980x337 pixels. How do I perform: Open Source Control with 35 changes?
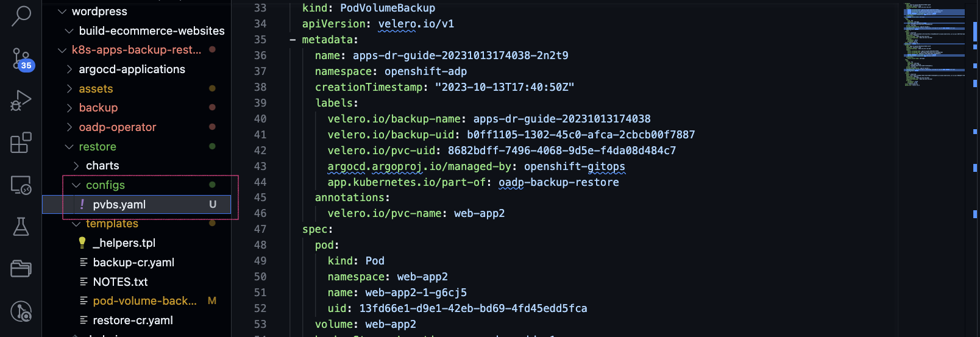tap(21, 59)
